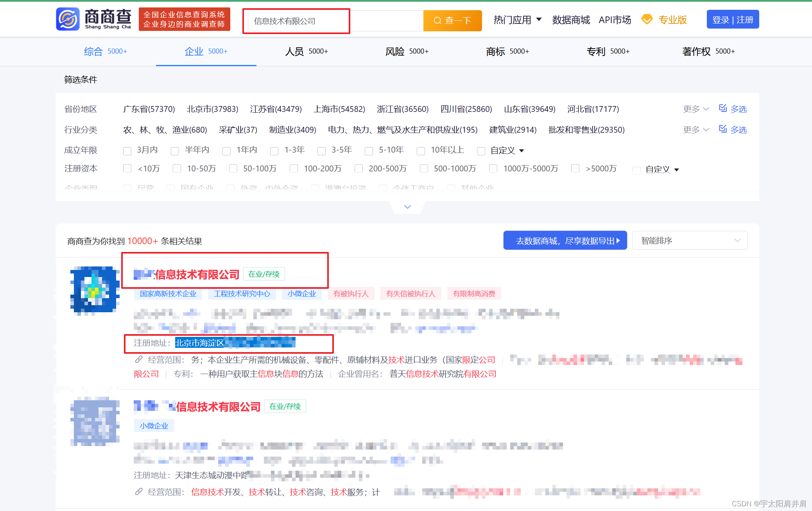Click 登录 | 注册 button
The image size is (812, 511).
(x=733, y=20)
